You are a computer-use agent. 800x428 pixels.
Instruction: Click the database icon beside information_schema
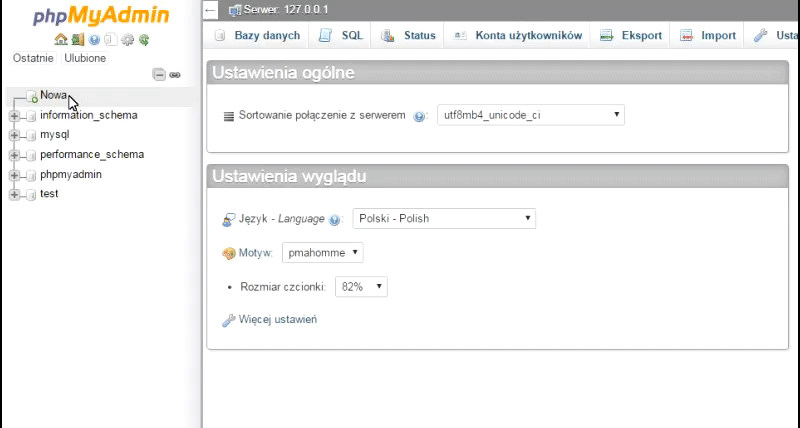point(31,116)
